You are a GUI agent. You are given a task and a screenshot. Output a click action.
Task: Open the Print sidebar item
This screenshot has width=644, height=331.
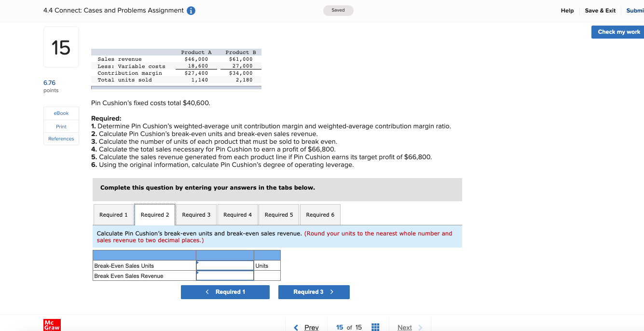tap(61, 126)
